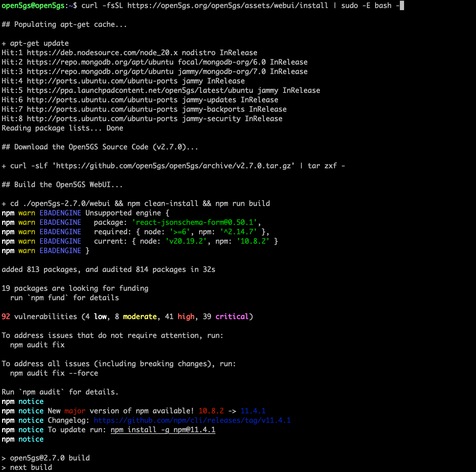Click the 'run `npm fund` for details' line
The width and height of the screenshot is (476, 472).
65,298
